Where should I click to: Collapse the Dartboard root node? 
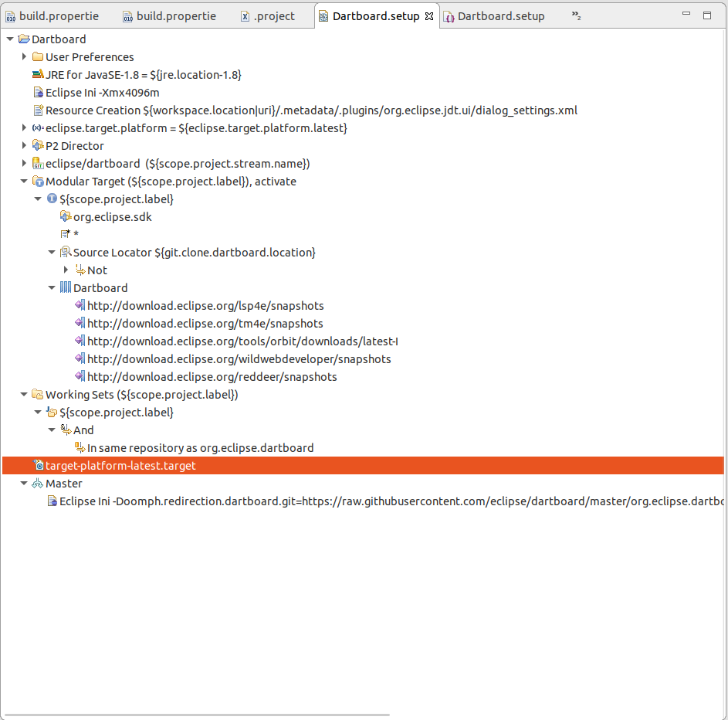click(x=10, y=39)
